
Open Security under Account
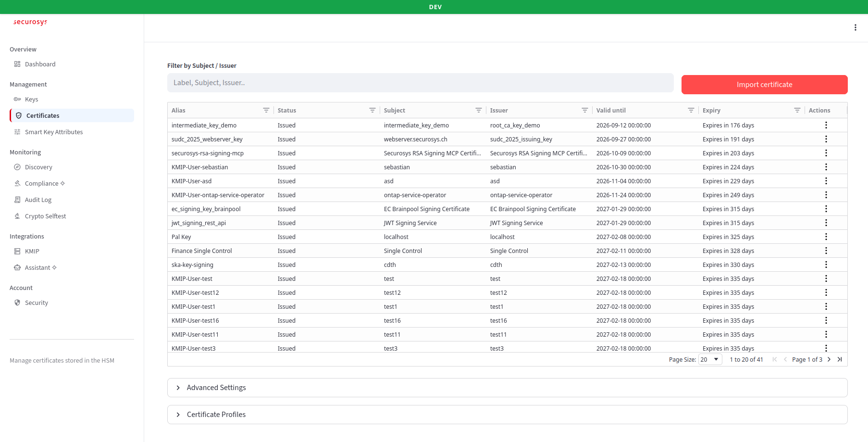coord(36,303)
